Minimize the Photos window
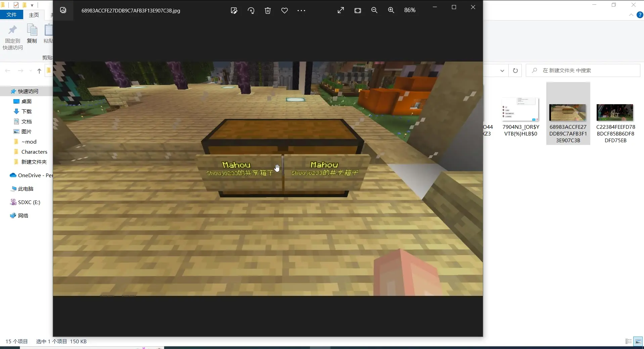 point(435,7)
